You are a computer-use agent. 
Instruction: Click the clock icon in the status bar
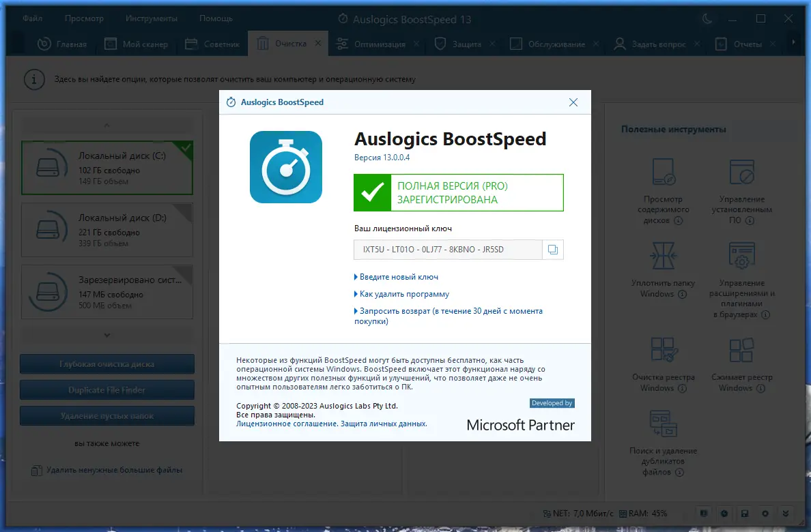click(724, 514)
